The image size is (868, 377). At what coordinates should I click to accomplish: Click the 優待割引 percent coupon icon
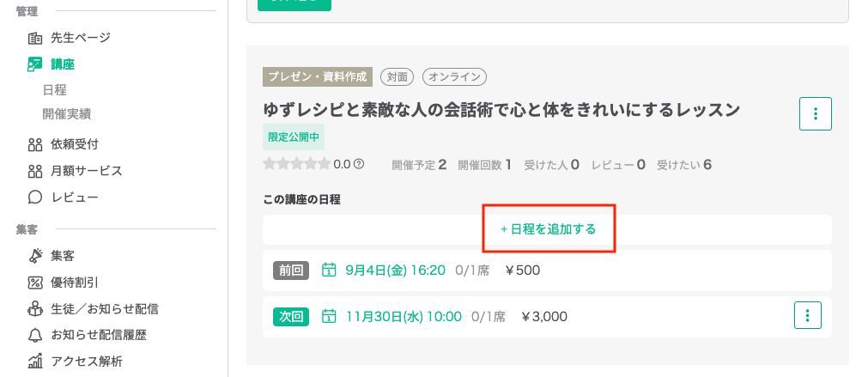35,283
